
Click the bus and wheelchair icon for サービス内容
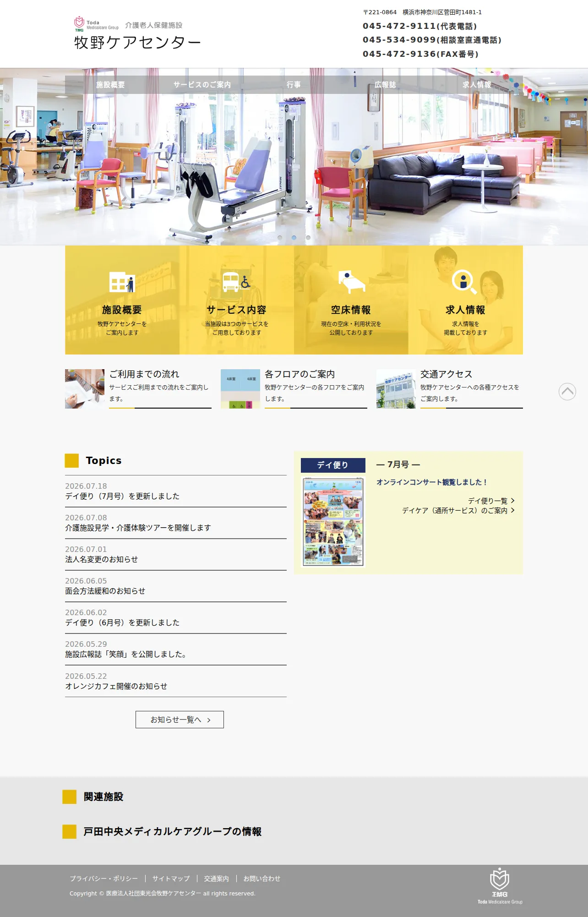pos(236,282)
